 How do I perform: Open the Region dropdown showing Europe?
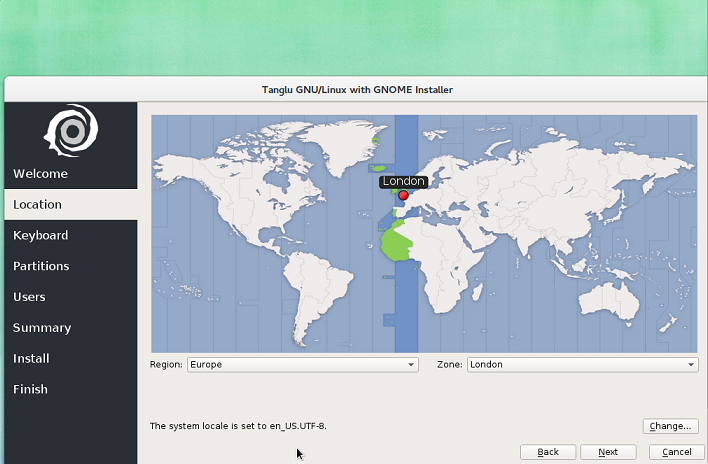click(x=303, y=365)
